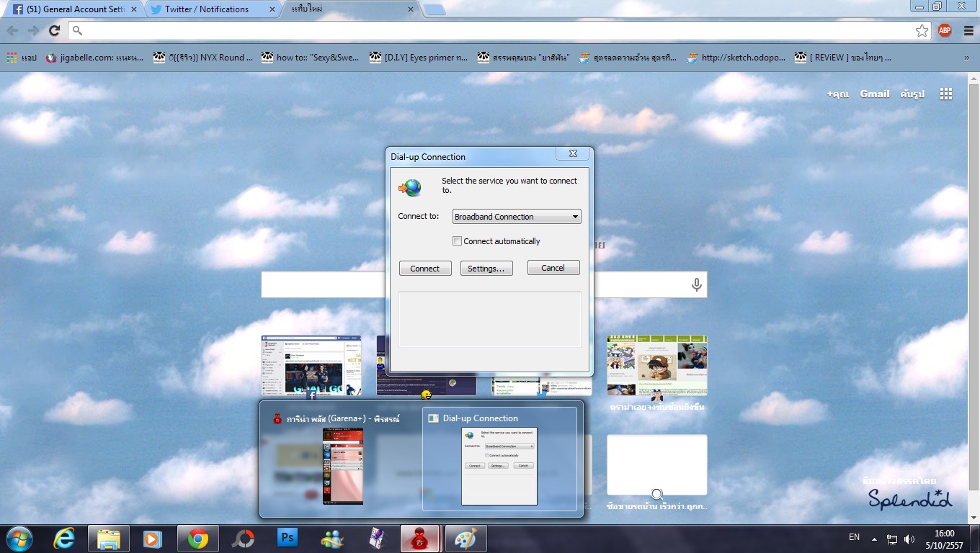The image size is (980, 553).
Task: Open the comic blog most-visited thumbnail
Action: tap(657, 365)
